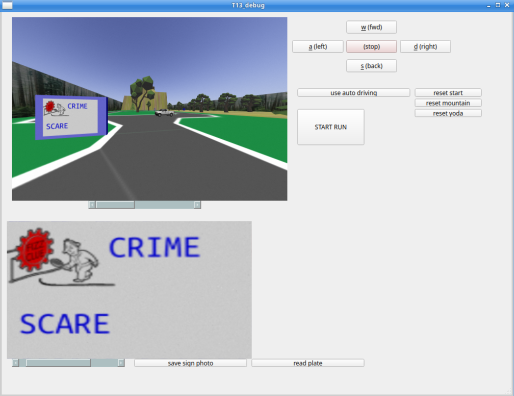Click the extracted CRIME SCARE sign image
514x396 pixels.
[x=129, y=290]
